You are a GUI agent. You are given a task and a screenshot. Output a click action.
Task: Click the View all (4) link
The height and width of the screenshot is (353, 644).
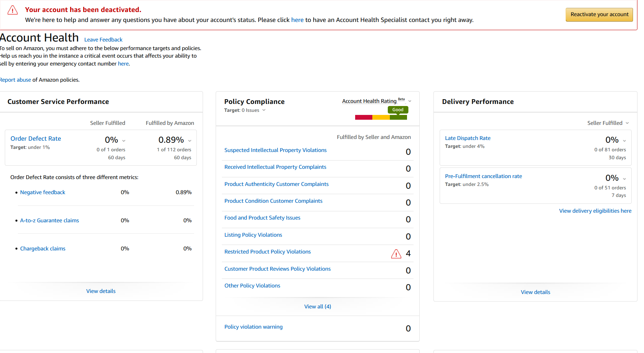pyautogui.click(x=318, y=307)
